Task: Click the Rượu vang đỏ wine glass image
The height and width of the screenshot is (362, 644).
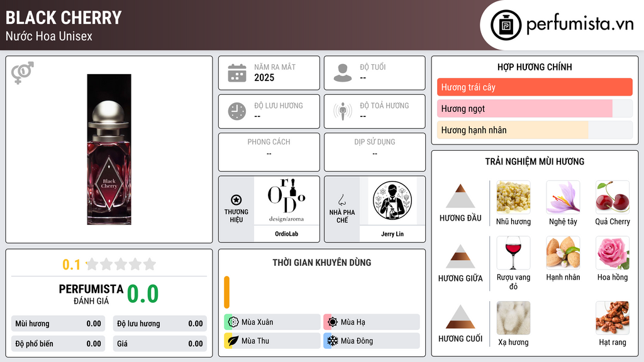Action: pos(513,253)
